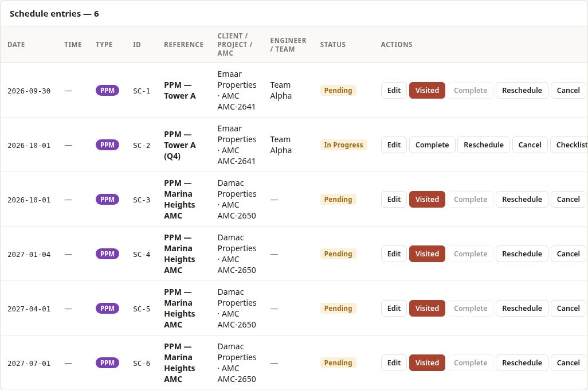588x390 pixels.
Task: Click the STATUS column header
Action: (332, 45)
